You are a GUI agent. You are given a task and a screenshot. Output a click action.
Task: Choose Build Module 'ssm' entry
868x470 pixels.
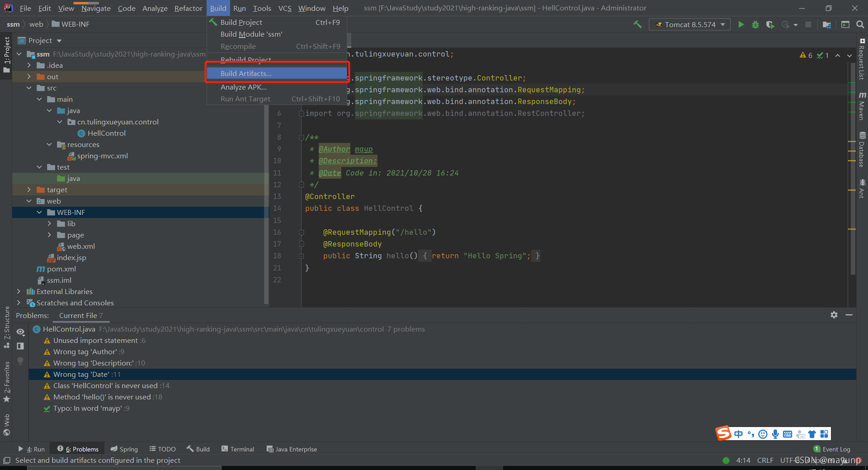point(277,34)
